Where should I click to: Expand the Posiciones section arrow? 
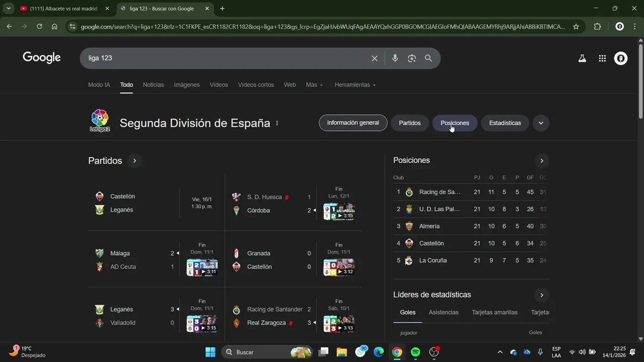541,161
